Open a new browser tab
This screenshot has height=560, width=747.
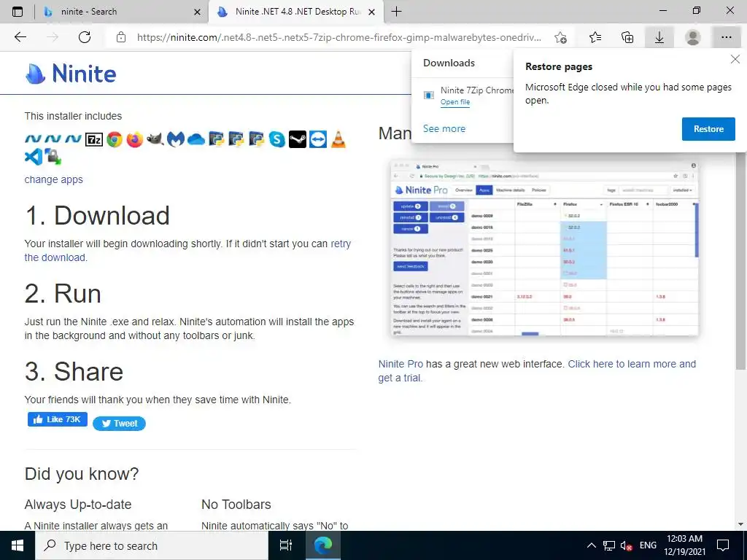point(396,12)
